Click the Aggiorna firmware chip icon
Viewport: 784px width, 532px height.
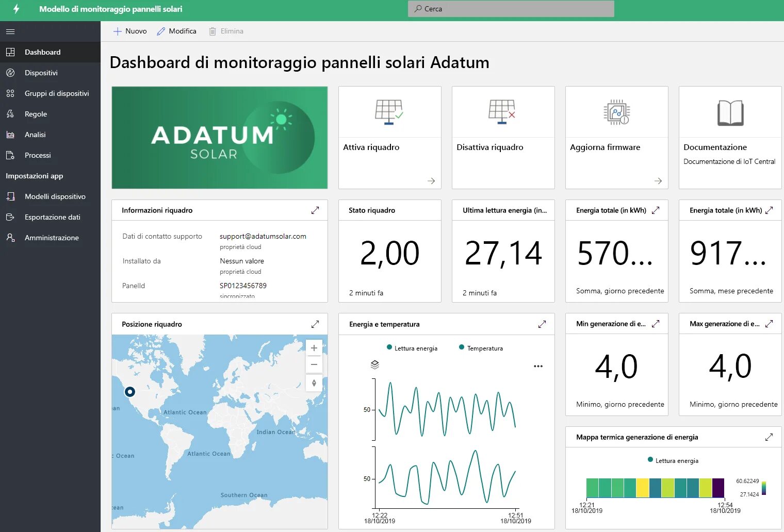coord(616,111)
